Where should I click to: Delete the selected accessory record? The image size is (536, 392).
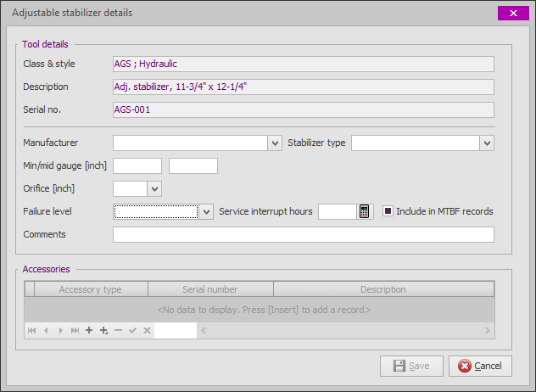pos(118,330)
